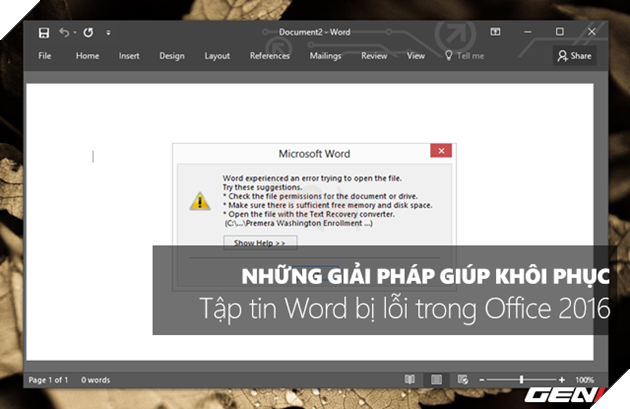Click the zoom slider handle

click(x=522, y=380)
